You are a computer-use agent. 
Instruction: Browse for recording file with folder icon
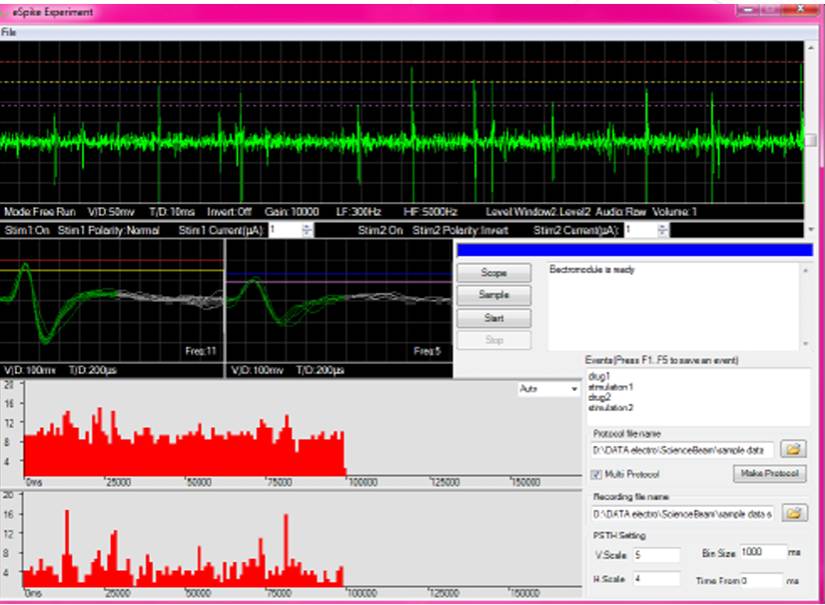click(793, 513)
